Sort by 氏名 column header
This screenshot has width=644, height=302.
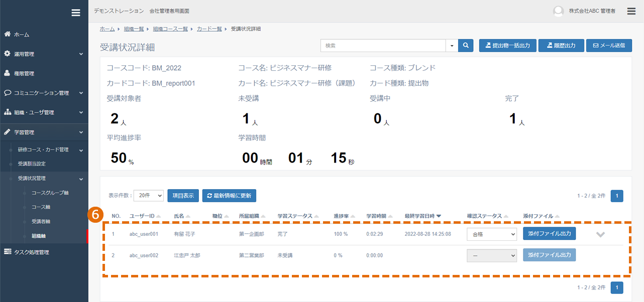point(182,216)
